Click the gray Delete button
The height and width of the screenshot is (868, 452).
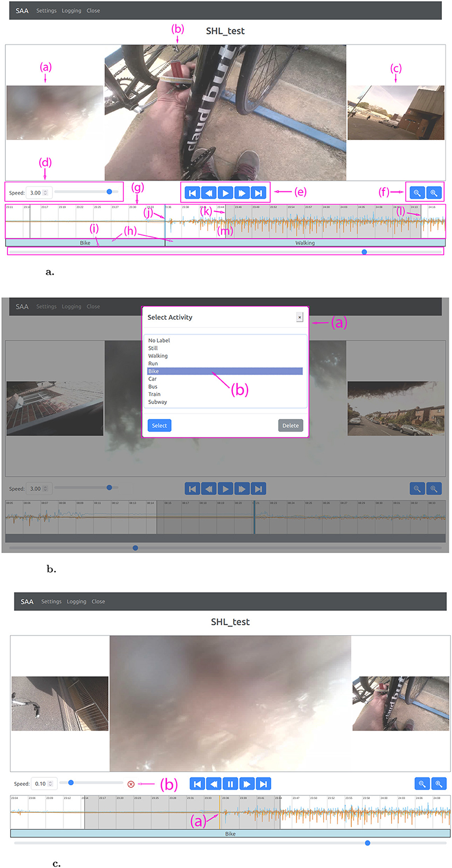290,425
